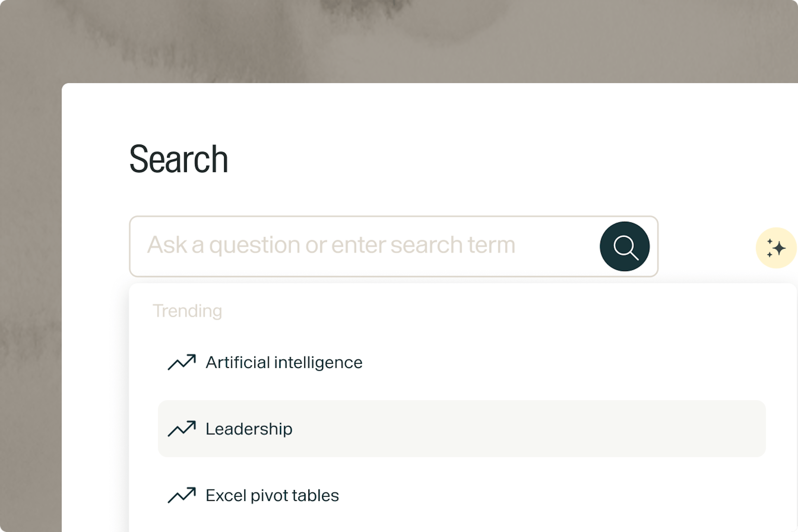798x532 pixels.
Task: Click the magnifying glass search button
Action: [x=625, y=246]
